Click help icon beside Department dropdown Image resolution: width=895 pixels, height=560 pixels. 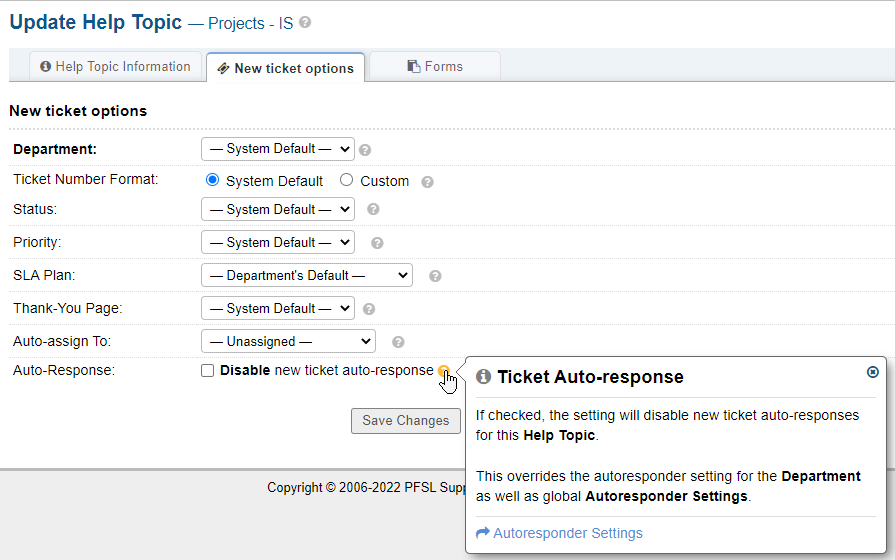click(365, 150)
